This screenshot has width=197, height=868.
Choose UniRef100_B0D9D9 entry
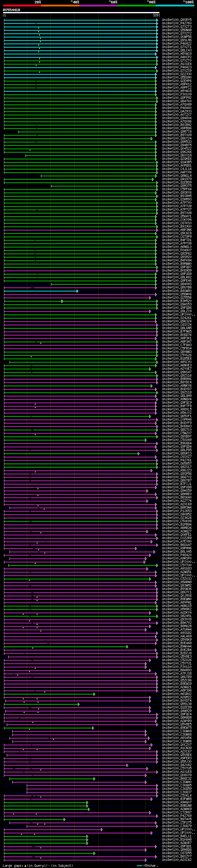click(177, 271)
